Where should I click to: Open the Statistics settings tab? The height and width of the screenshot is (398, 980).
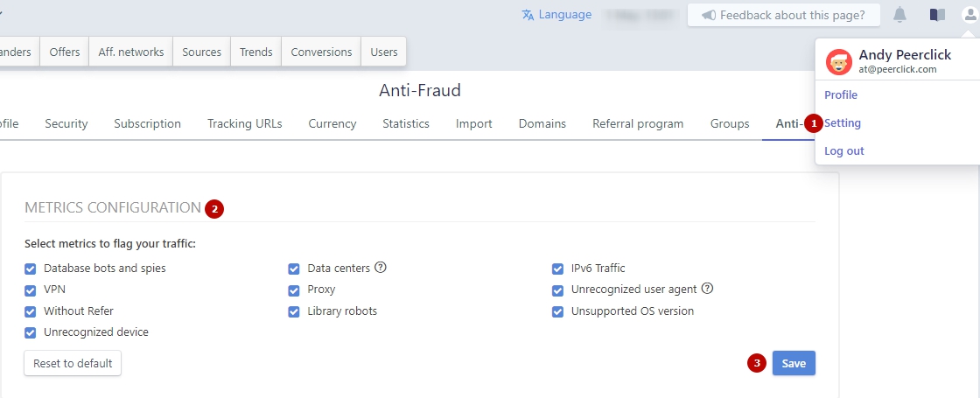coord(406,123)
